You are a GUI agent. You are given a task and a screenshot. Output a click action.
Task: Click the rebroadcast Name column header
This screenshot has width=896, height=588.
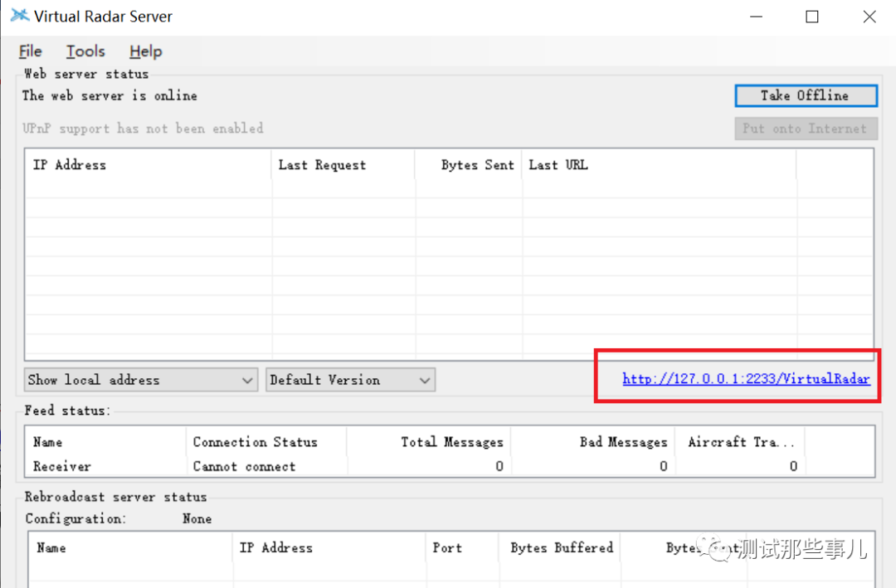(x=130, y=548)
